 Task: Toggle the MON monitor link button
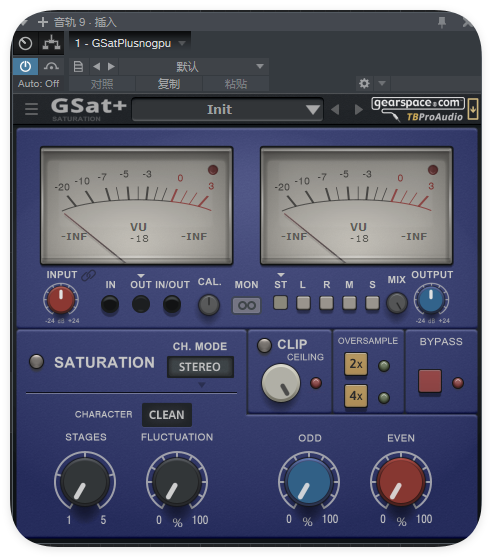pyautogui.click(x=246, y=305)
